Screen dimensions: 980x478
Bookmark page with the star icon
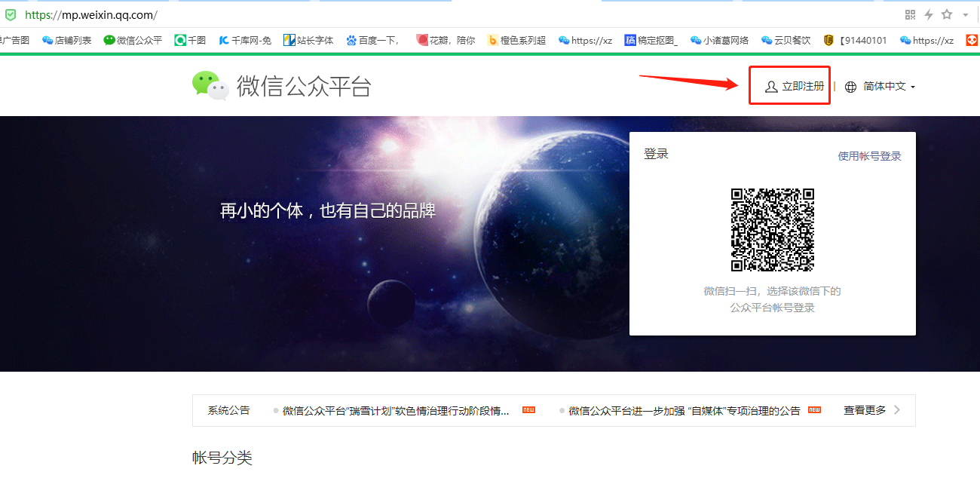[x=947, y=14]
